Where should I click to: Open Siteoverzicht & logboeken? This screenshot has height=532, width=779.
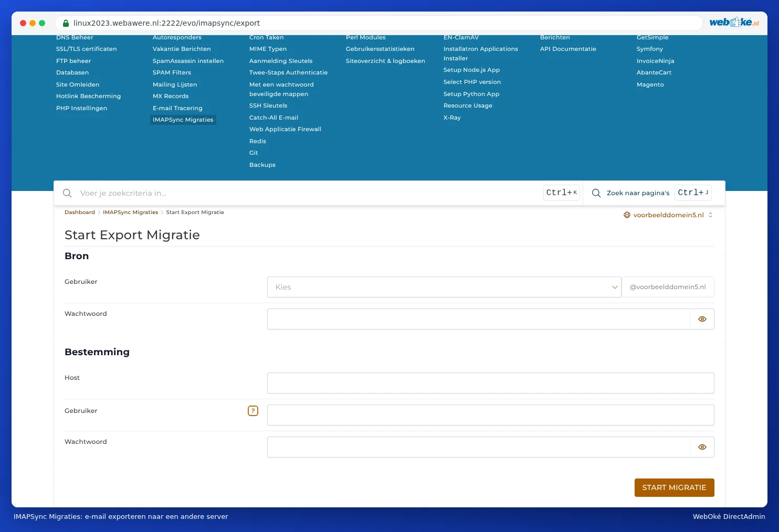pyautogui.click(x=385, y=61)
